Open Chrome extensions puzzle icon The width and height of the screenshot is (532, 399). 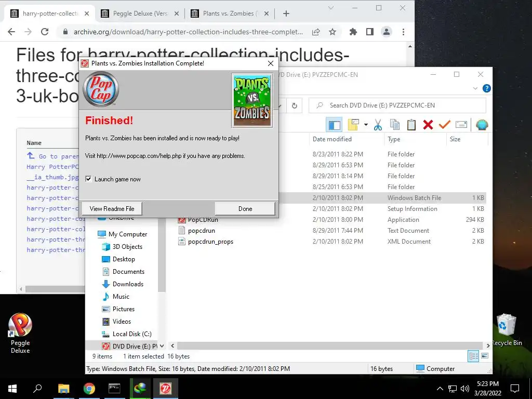coord(353,32)
